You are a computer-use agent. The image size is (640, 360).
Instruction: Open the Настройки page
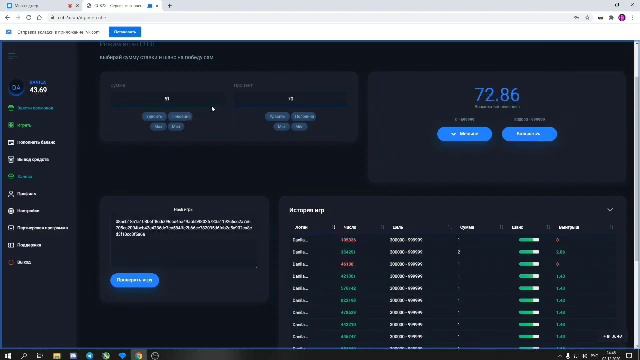(28, 211)
